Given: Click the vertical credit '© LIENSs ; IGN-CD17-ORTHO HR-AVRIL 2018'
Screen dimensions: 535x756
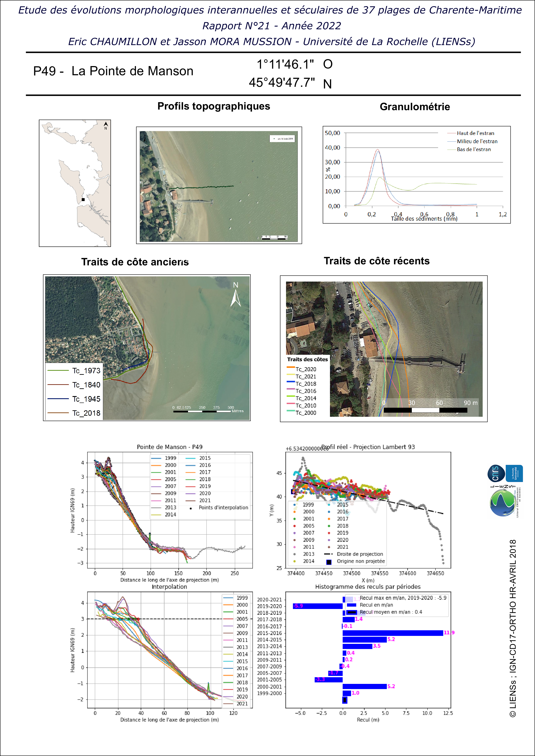Looking at the screenshot, I should [x=513, y=628].
